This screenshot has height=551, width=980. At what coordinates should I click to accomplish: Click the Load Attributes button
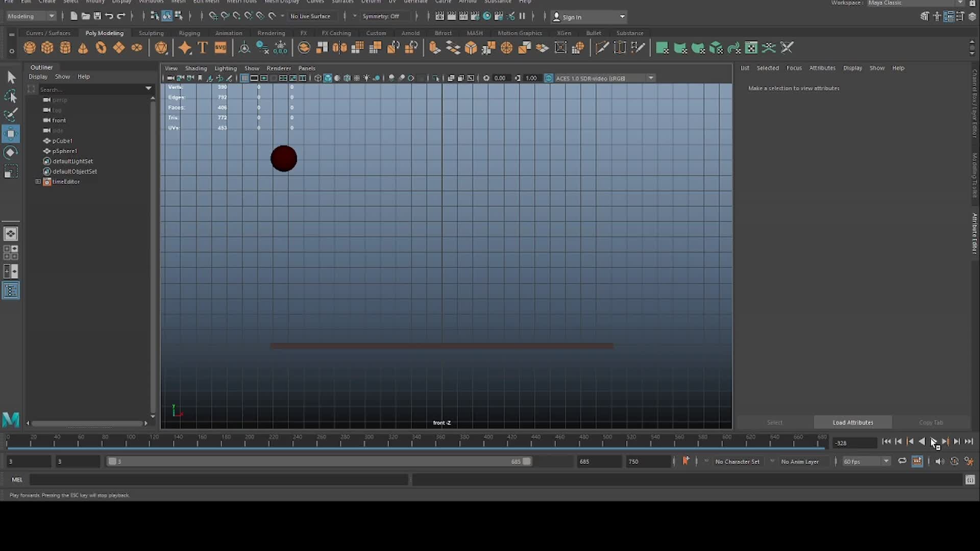coord(852,422)
